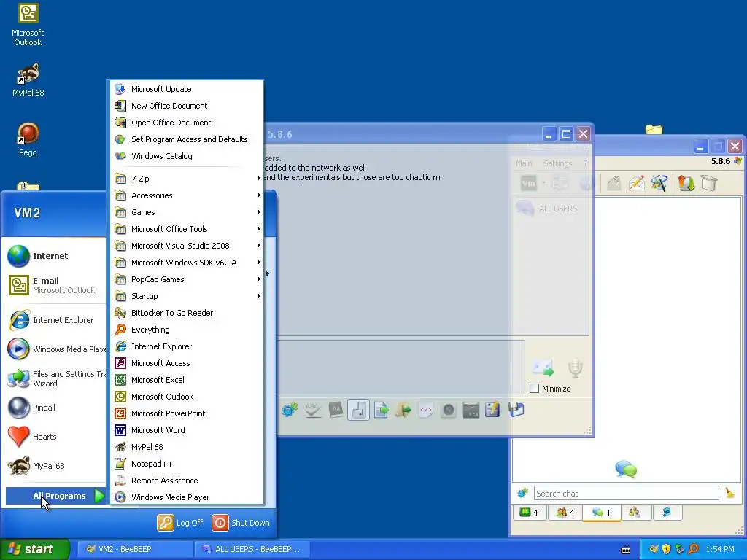This screenshot has width=747, height=560.
Task: Click the start button
Action: click(34, 549)
